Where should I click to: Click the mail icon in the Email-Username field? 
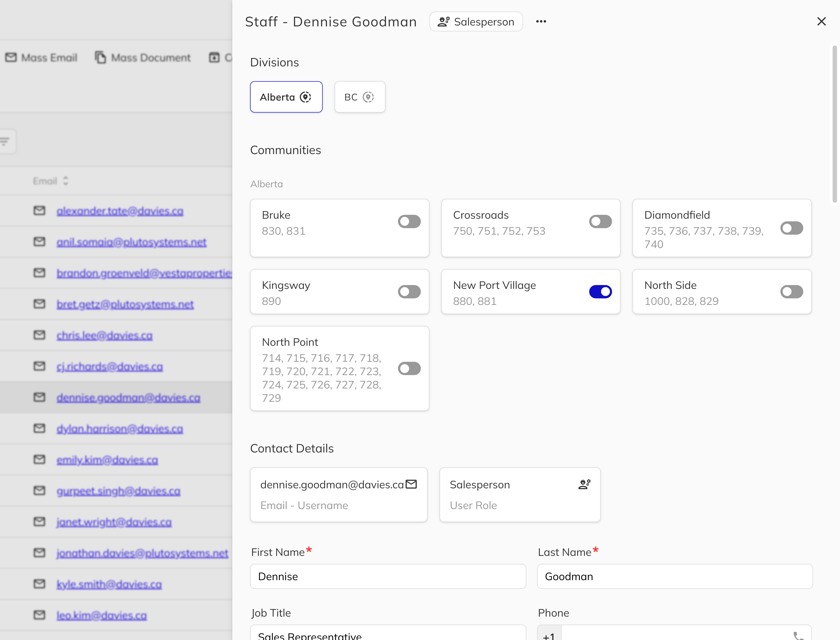tap(411, 484)
